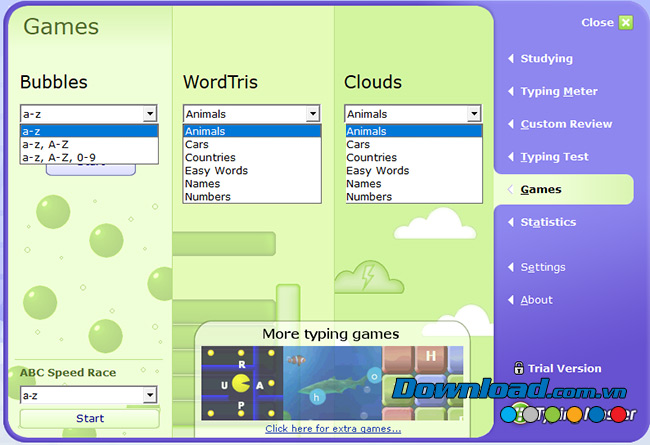Select Easy Words in the WordTris list
Viewport: 650px width, 445px height.
252,170
